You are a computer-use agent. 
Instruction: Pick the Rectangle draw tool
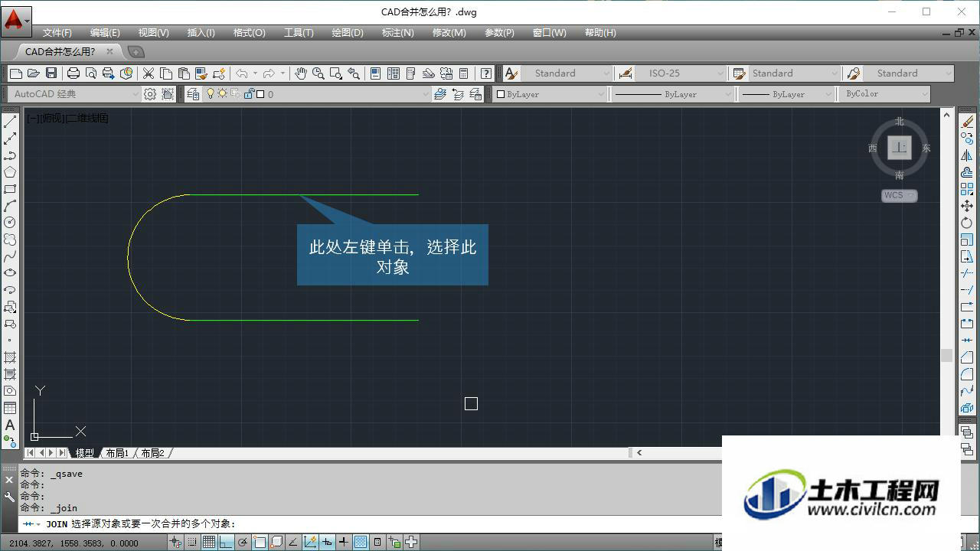(10, 189)
